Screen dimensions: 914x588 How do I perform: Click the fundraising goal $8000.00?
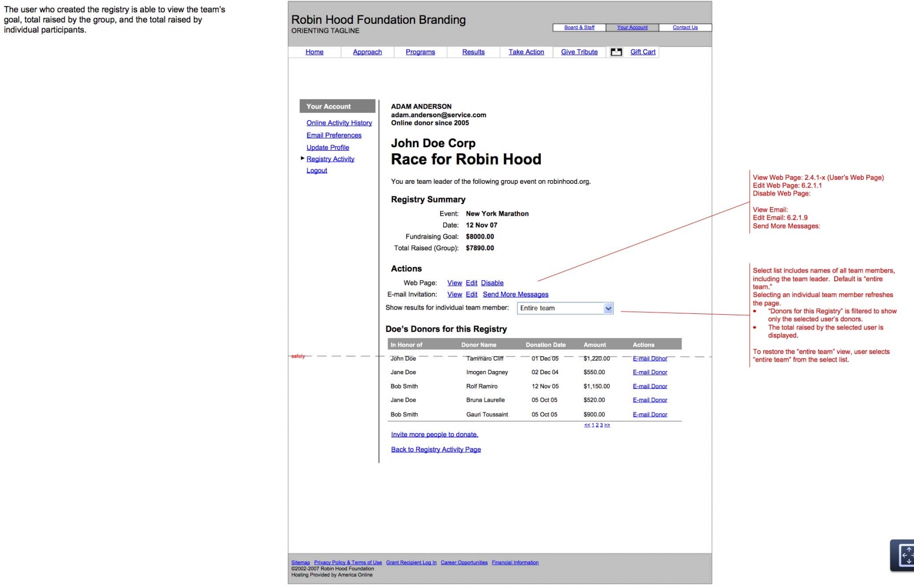pyautogui.click(x=480, y=237)
